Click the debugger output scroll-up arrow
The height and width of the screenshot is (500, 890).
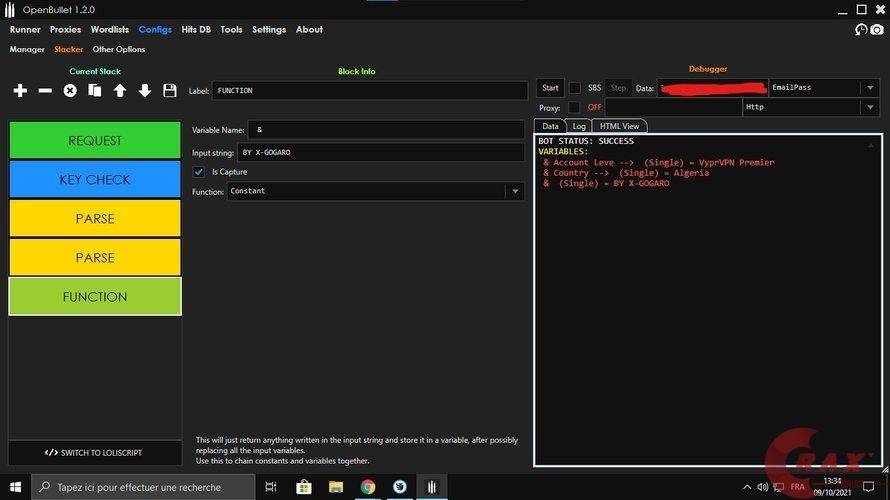tap(871, 146)
